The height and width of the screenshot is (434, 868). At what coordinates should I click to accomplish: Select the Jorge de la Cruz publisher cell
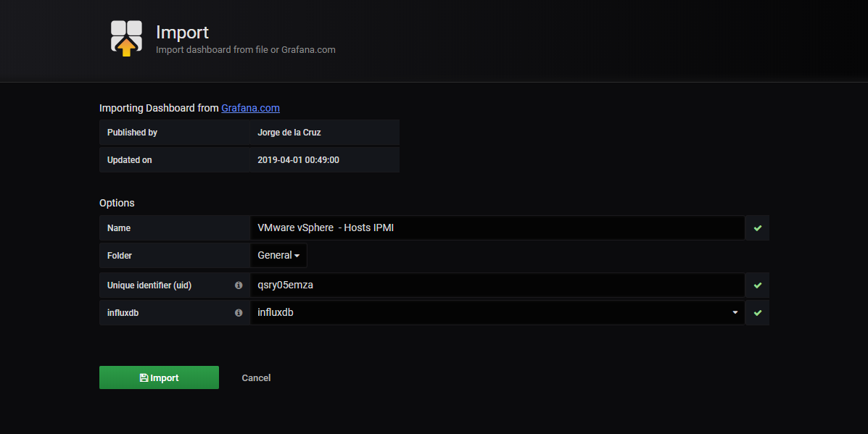(324, 133)
